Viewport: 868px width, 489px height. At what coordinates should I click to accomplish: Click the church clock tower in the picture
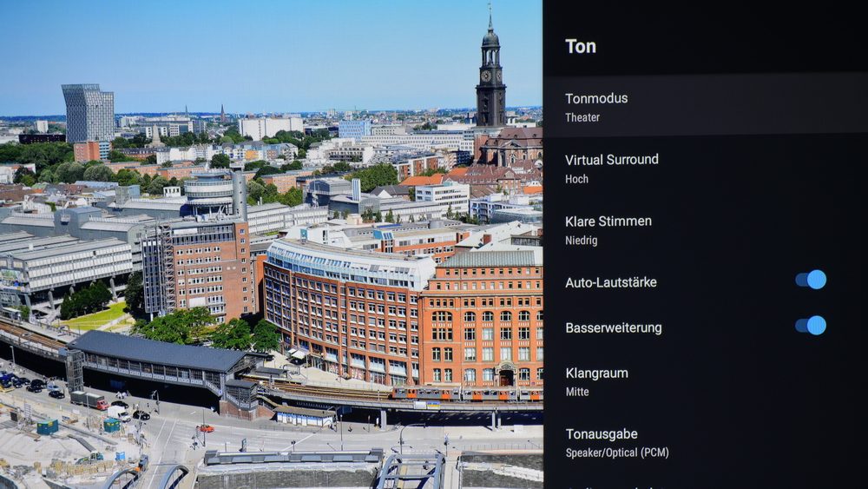[490, 72]
